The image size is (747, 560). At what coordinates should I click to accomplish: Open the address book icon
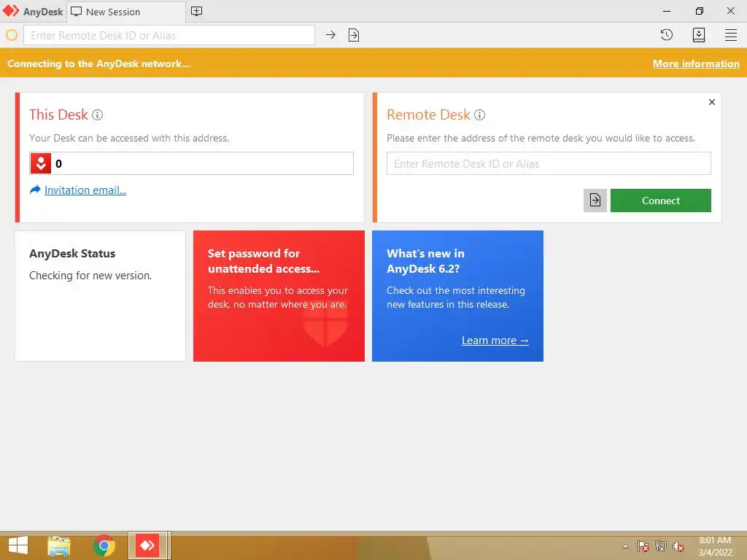click(698, 35)
